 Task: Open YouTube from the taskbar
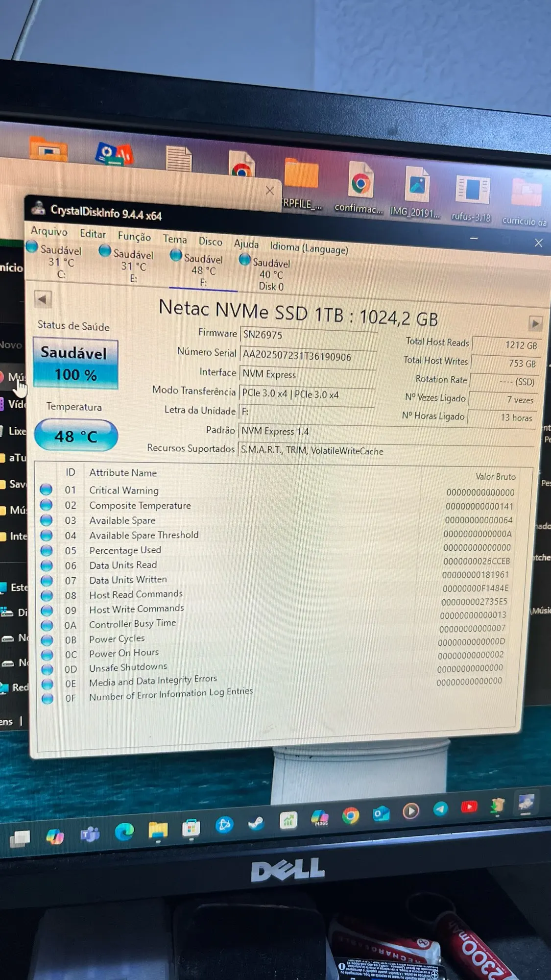tap(469, 807)
